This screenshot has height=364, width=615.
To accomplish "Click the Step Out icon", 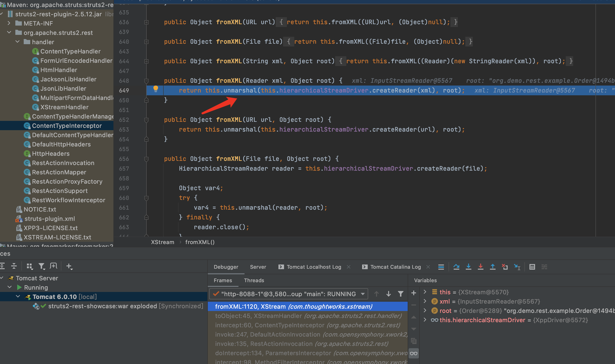I will click(493, 267).
